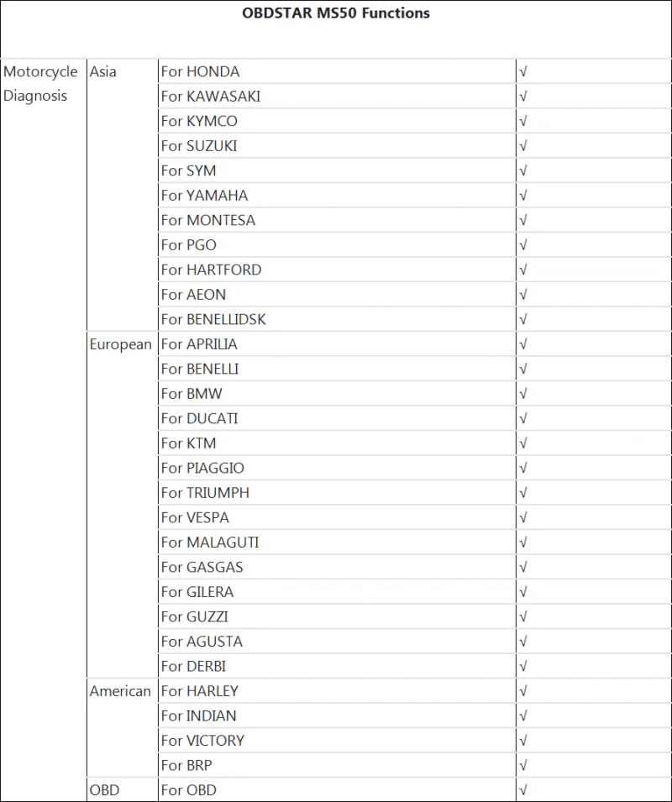Click the For APRILIA entry
The image size is (672, 802).
click(199, 344)
